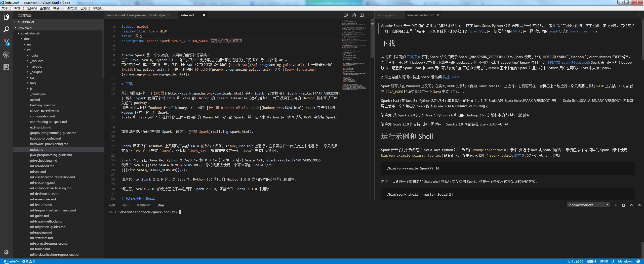
Task: Open more actions menu for preview group
Action: (x=639, y=15)
